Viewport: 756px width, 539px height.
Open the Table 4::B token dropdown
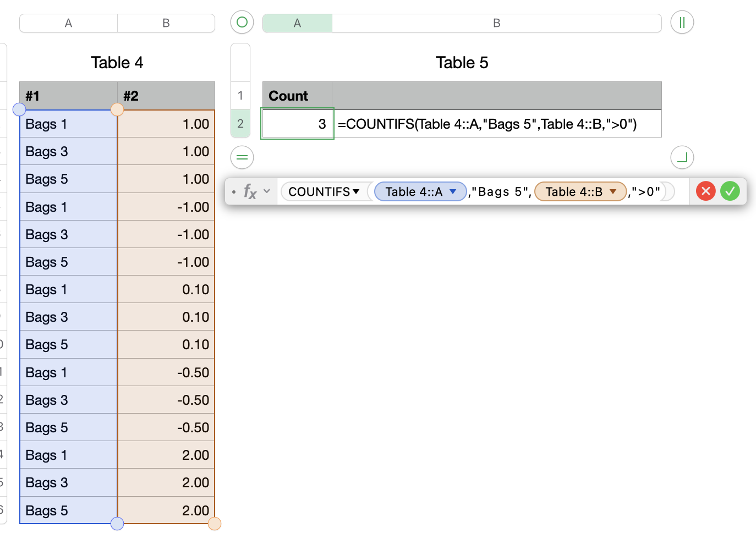(x=612, y=191)
